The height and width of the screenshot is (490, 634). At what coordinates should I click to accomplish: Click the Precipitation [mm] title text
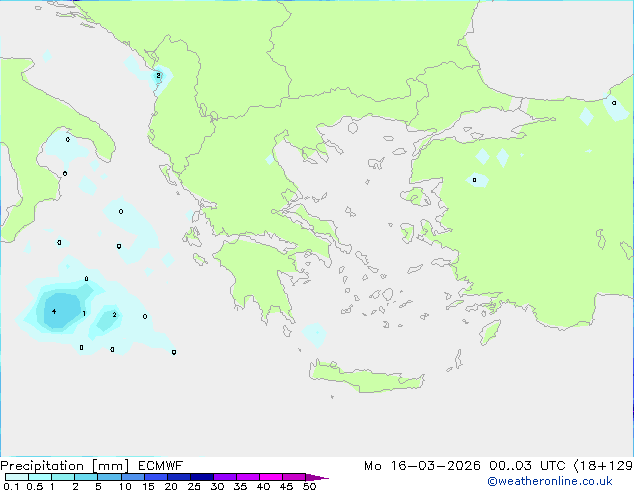(x=63, y=466)
